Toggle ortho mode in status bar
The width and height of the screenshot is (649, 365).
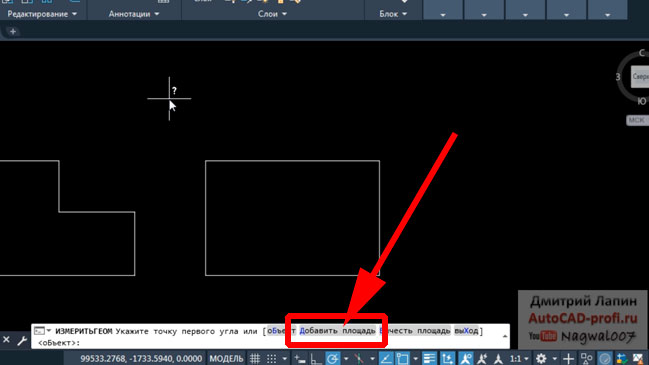[316, 358]
